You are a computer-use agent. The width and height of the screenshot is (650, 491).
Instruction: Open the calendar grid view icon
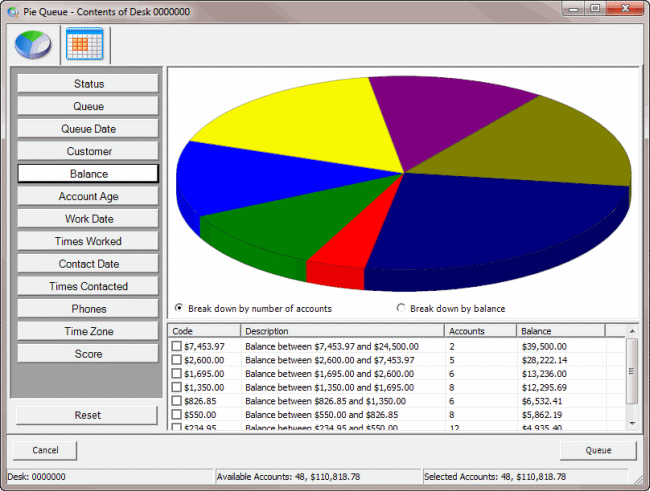tap(85, 44)
